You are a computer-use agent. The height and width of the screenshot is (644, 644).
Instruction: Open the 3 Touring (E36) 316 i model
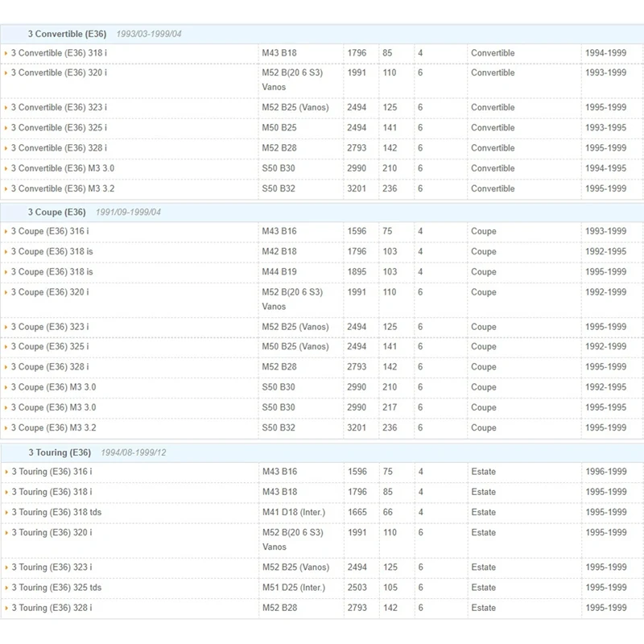(52, 472)
